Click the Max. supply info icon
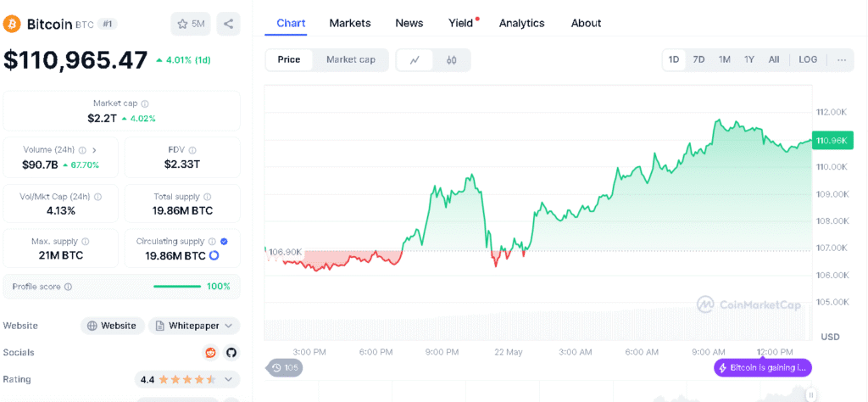Viewport: 868px width, 402px height. (86, 242)
